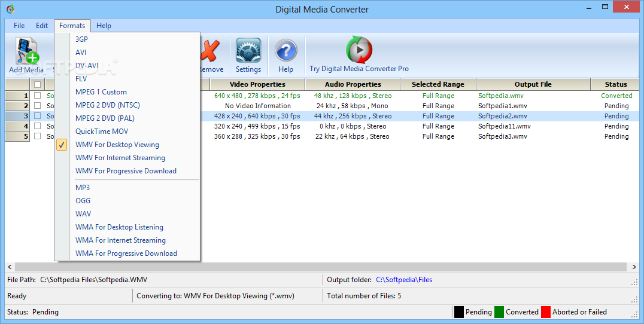Close the open Formats menu
Viewport: 644px width, 324px height.
click(72, 26)
